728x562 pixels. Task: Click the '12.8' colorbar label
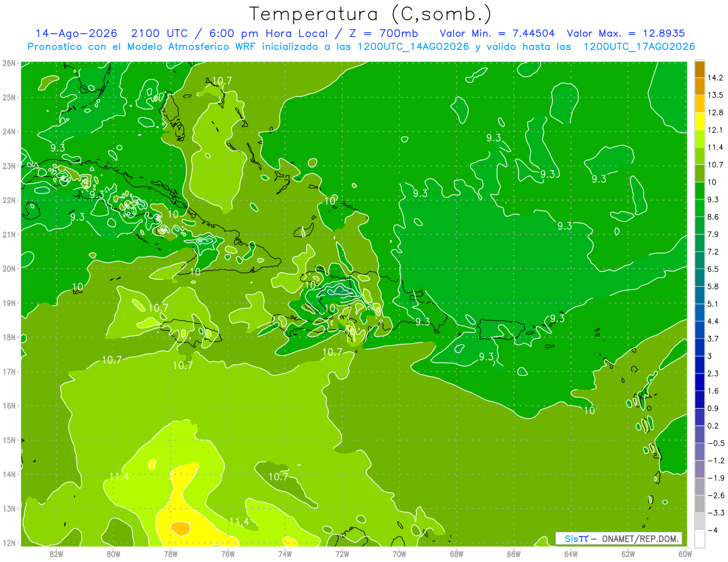(x=715, y=113)
